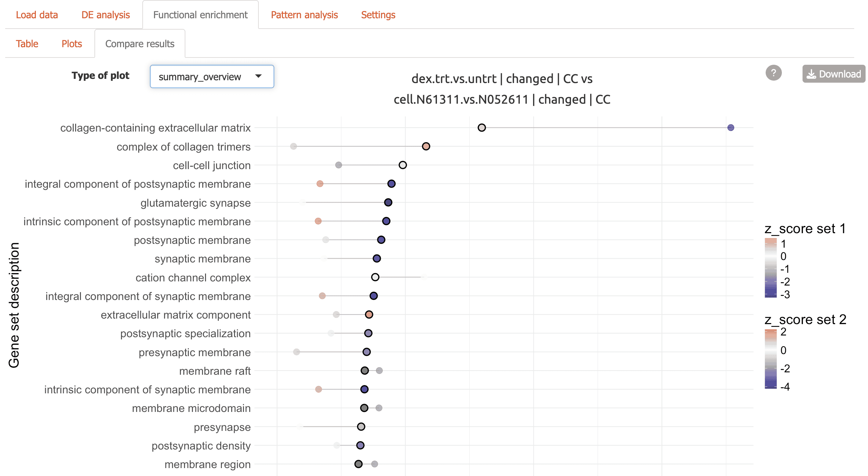The height and width of the screenshot is (476, 868).
Task: Click the outlined dot for extracellular matrix component
Action: pyautogui.click(x=369, y=314)
